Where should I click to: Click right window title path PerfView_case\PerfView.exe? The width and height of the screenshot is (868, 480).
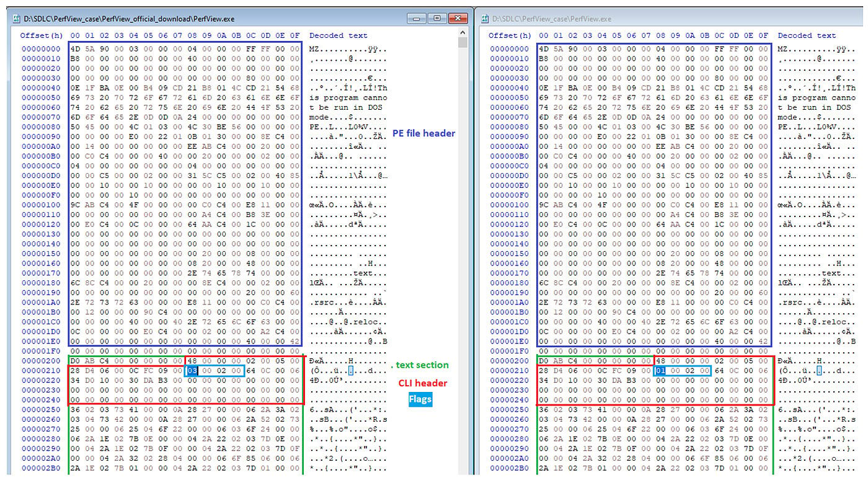click(x=552, y=19)
